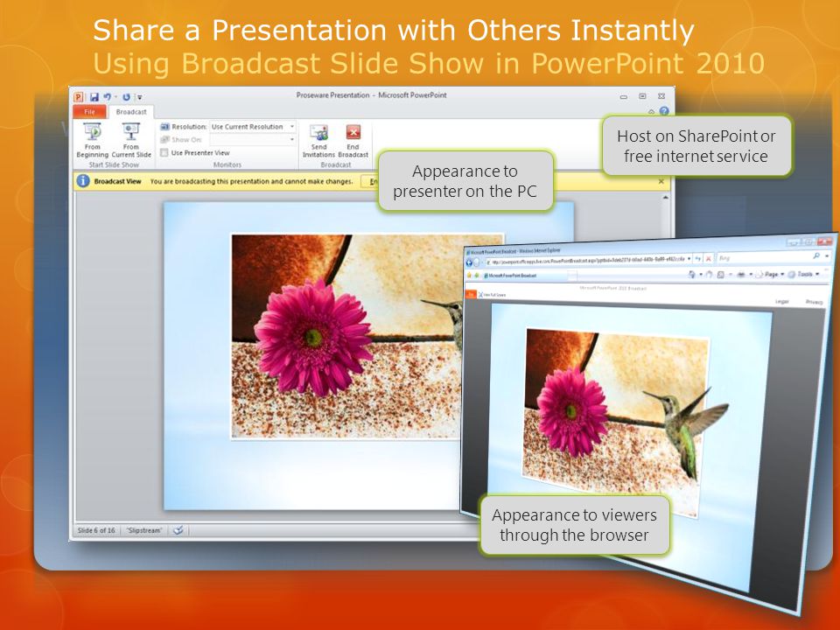Start slide show From Beginning
This screenshot has width=840, height=630.
tap(92, 140)
